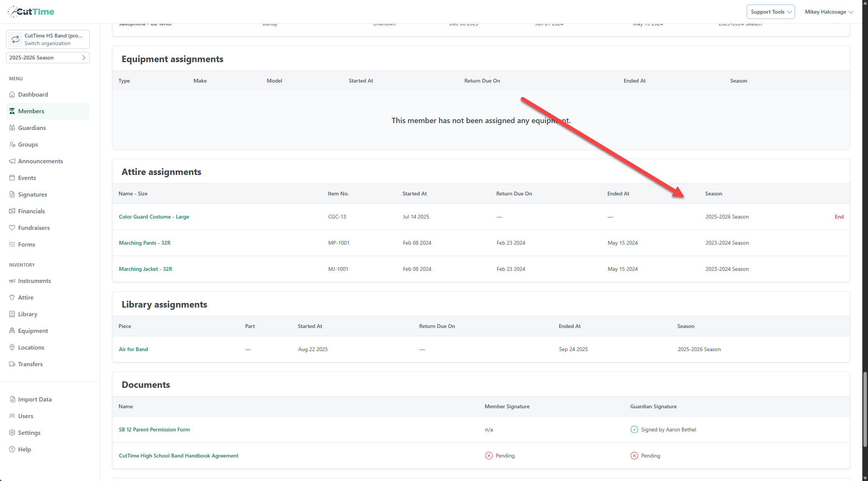Click the Dashboard home icon
Viewport: 868px width, 481px height.
[12, 94]
